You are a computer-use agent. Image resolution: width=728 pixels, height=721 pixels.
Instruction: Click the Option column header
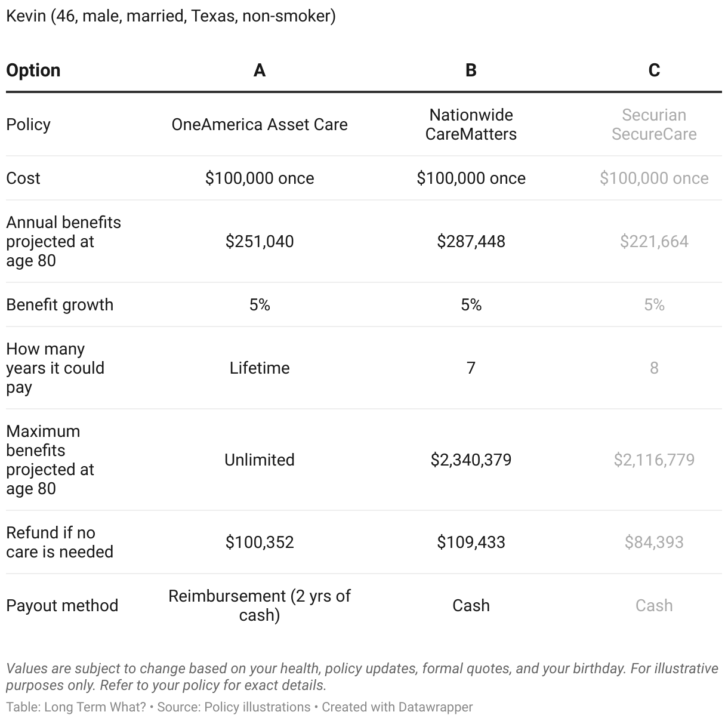tap(33, 70)
